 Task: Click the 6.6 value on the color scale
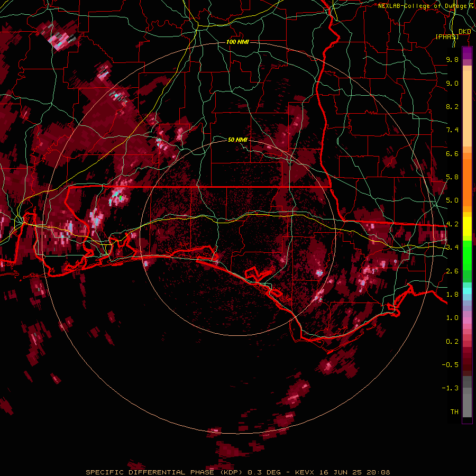click(x=452, y=153)
